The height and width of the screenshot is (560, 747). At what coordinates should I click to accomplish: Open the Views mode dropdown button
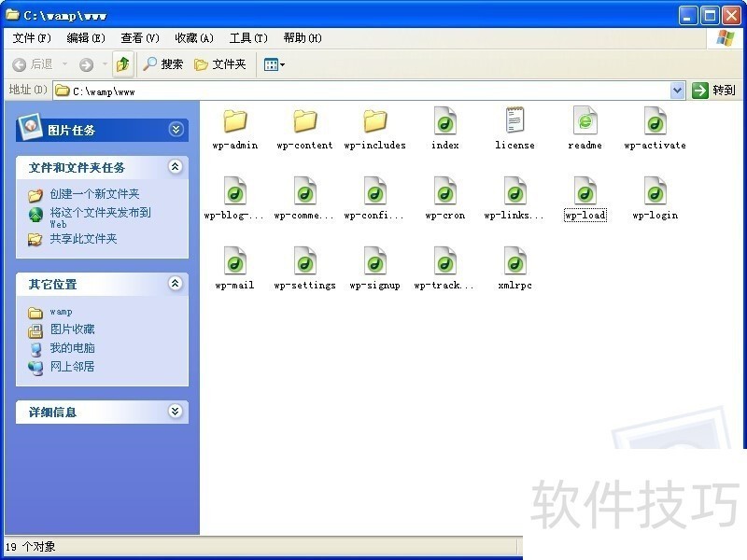tap(274, 64)
